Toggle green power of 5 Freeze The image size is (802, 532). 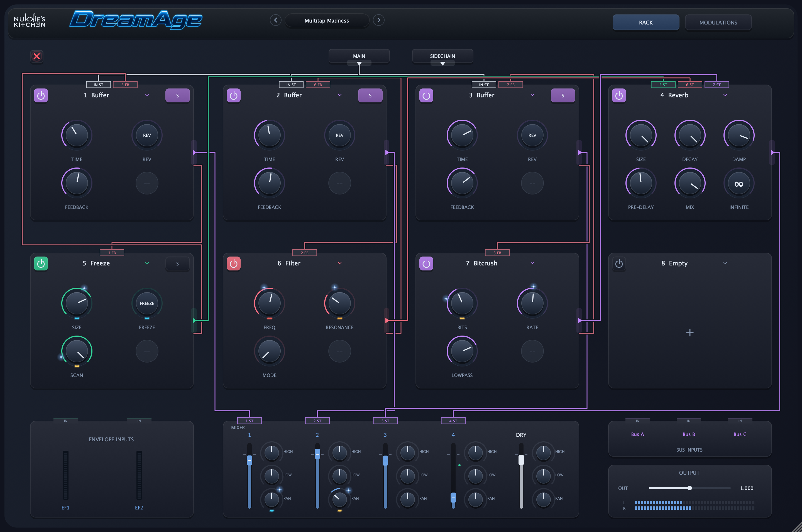click(x=41, y=263)
